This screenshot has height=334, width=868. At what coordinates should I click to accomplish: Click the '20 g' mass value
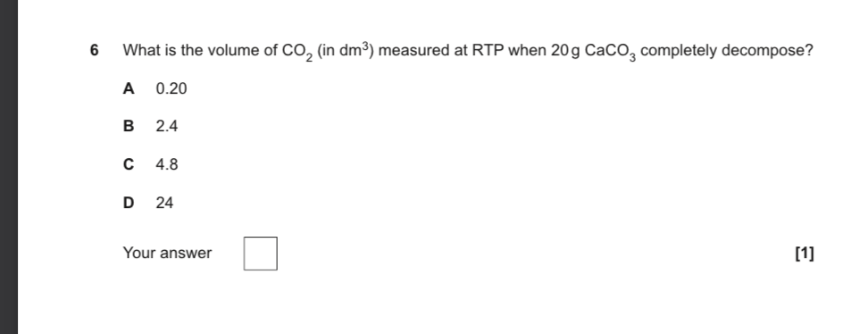[x=565, y=51]
